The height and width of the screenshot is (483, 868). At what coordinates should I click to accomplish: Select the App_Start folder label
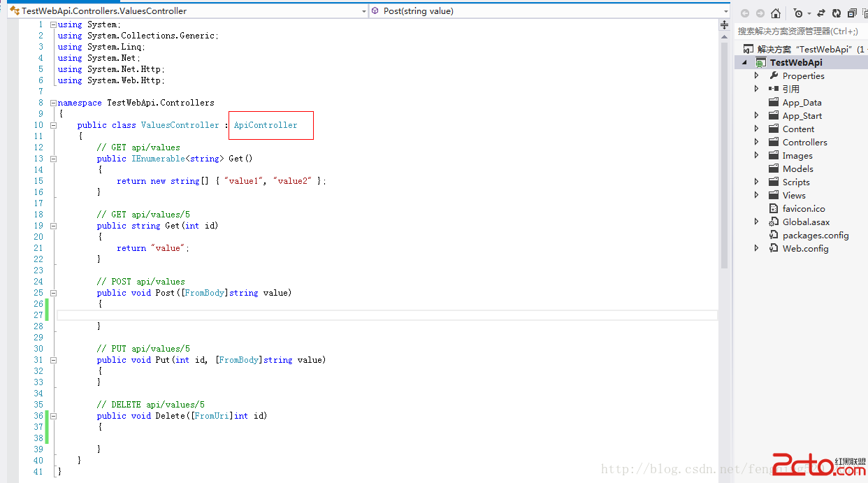coord(802,116)
